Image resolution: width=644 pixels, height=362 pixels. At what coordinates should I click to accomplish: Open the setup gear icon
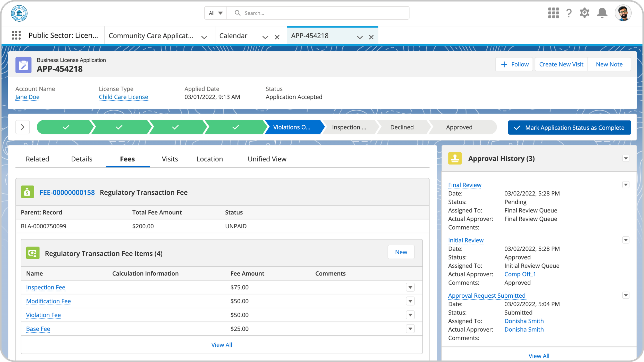point(584,13)
